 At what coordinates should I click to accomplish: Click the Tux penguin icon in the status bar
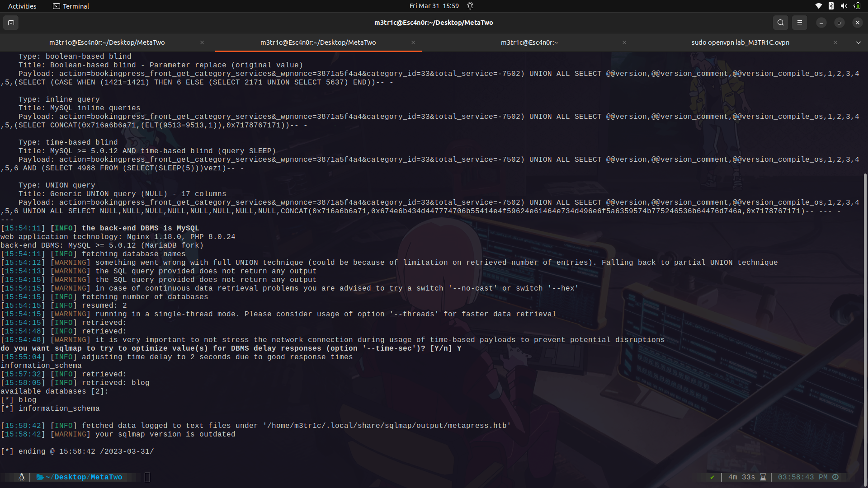pyautogui.click(x=21, y=477)
